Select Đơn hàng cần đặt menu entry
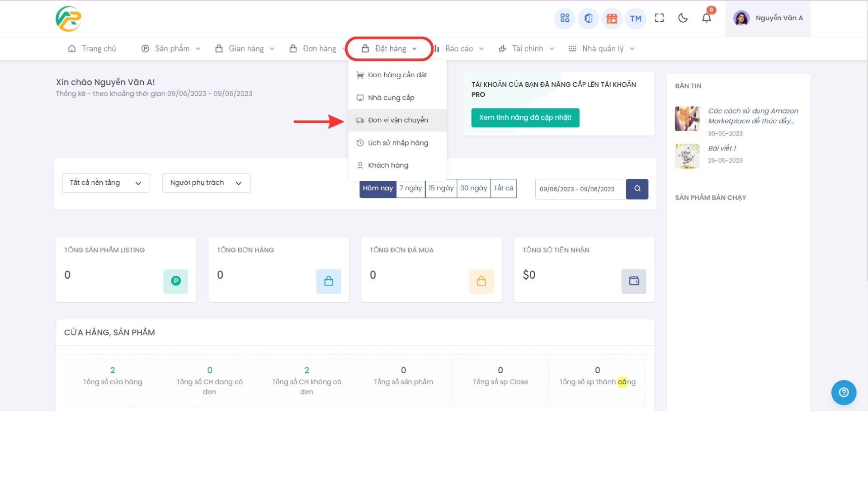 click(397, 75)
